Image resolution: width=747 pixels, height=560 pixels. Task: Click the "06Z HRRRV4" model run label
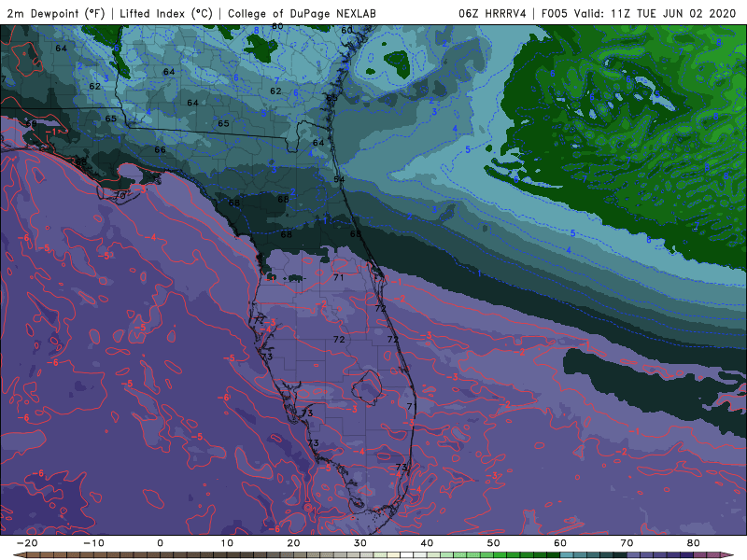(492, 13)
